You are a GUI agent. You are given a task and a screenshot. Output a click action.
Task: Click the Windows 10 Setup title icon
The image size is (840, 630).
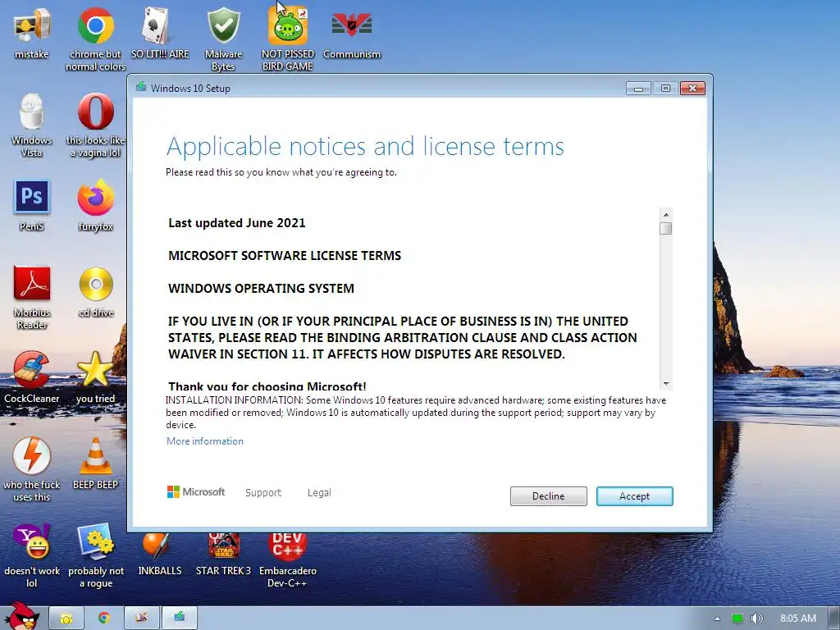(141, 87)
